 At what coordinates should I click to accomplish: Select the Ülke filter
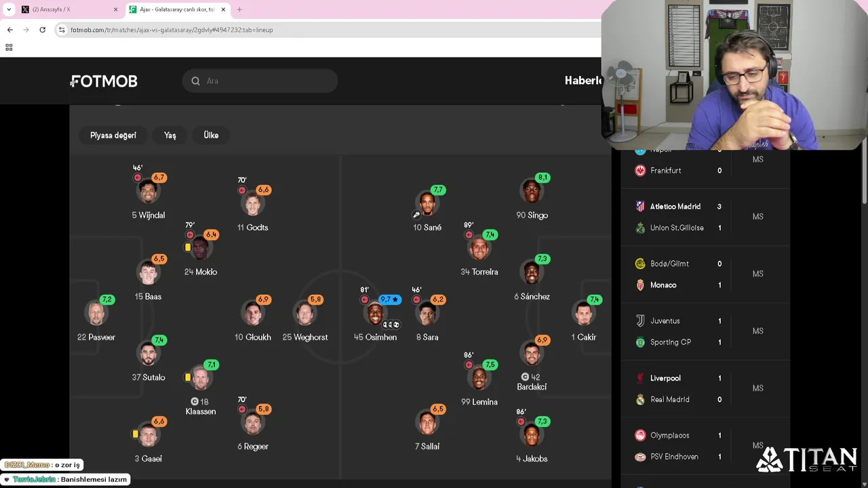point(211,136)
